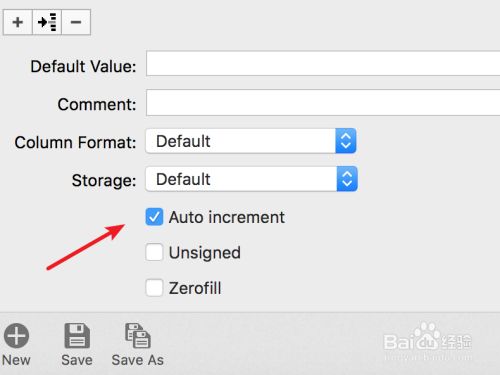The height and width of the screenshot is (375, 500).
Task: Click the Save floppy disk icon
Action: [x=77, y=335]
